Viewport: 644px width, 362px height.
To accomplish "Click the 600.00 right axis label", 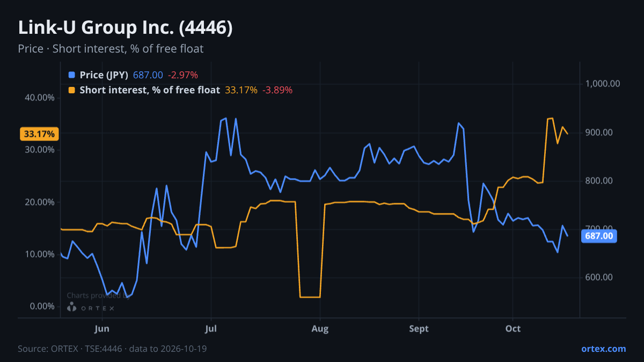I will (599, 277).
